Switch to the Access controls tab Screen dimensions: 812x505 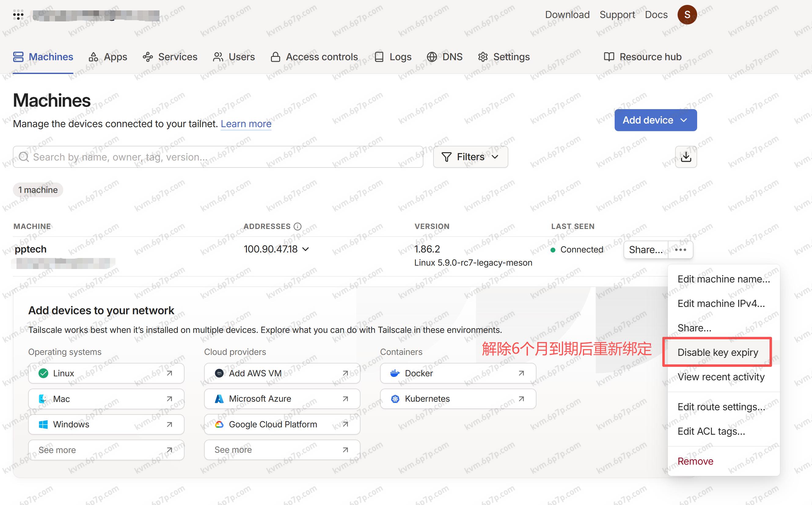pyautogui.click(x=314, y=57)
